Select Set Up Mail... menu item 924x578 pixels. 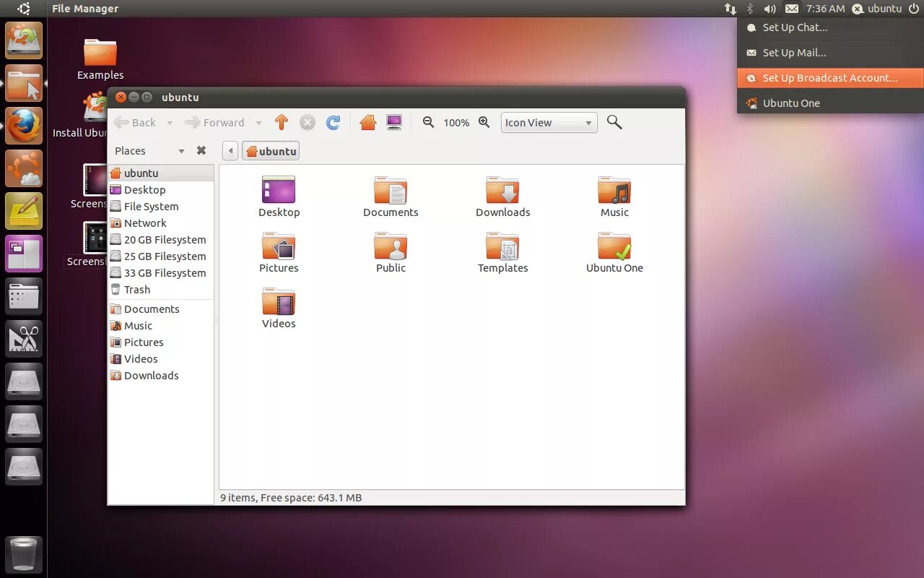(830, 53)
